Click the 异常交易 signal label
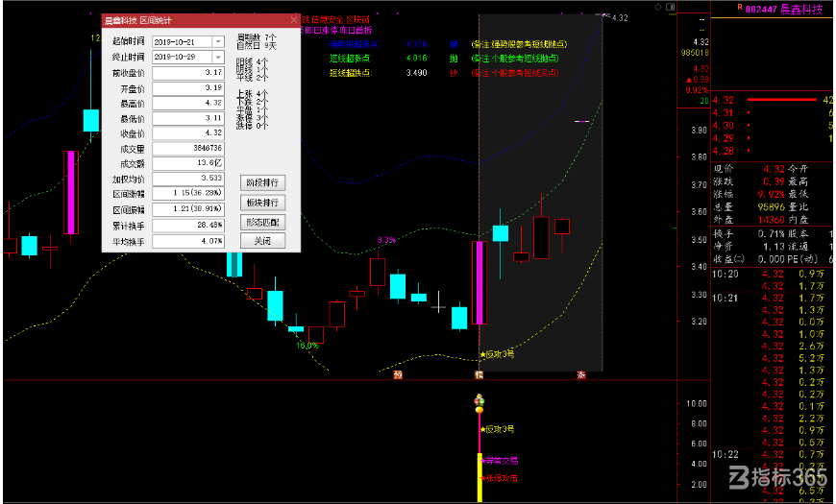The height and width of the screenshot is (504, 836). (500, 461)
